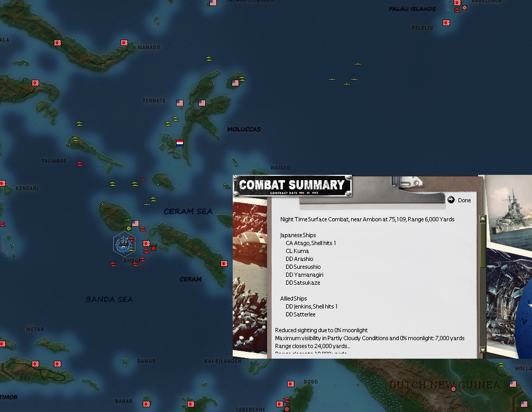Click the yellow ship icon north of Morotai
The image size is (532, 412).
[x=209, y=59]
